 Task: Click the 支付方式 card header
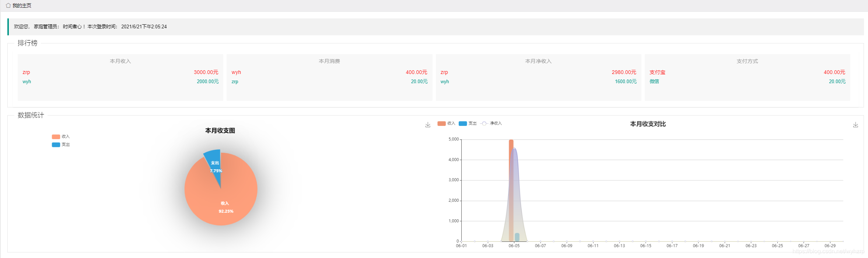click(748, 61)
